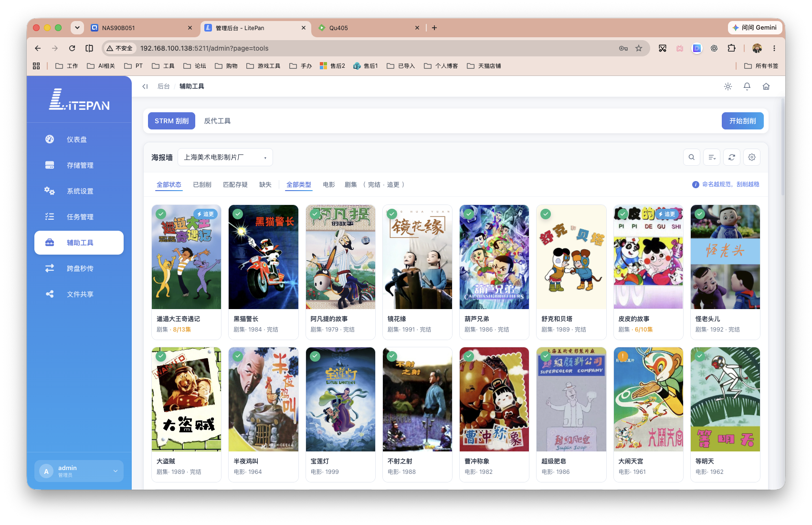Toggle the light/dark theme sun icon

click(x=728, y=86)
